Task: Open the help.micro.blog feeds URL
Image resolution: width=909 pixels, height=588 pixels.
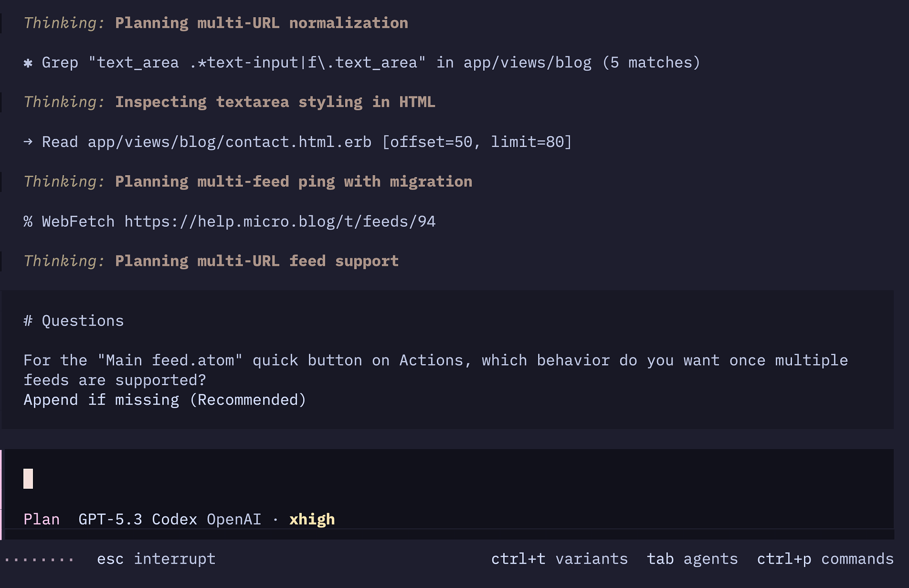Action: (279, 221)
